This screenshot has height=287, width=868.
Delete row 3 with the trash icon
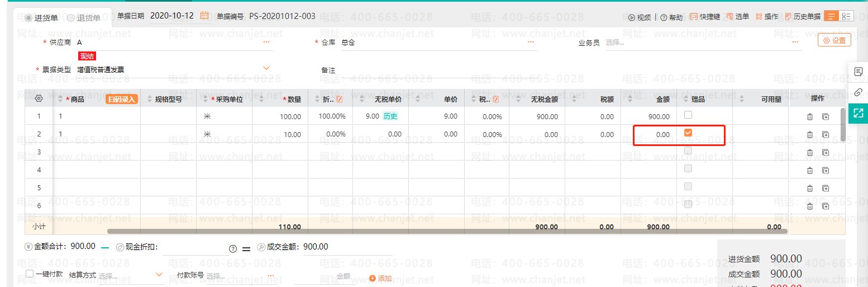click(810, 152)
